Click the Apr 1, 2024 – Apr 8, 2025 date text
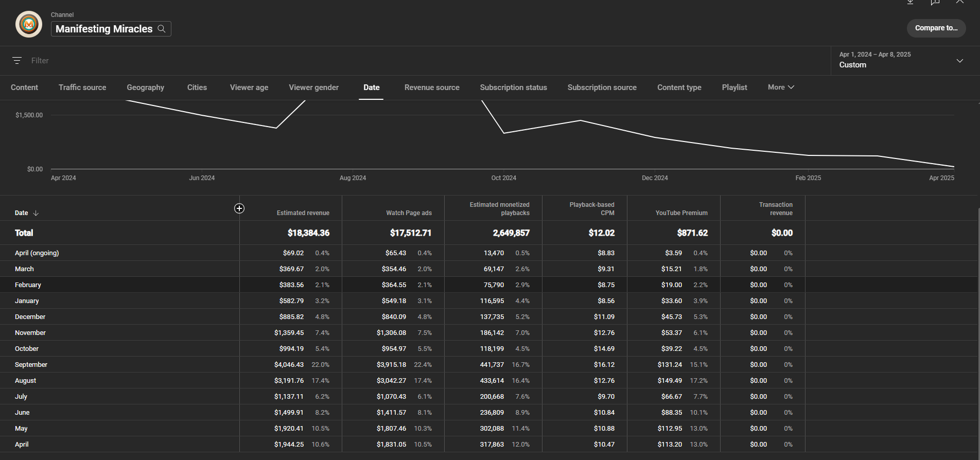The width and height of the screenshot is (980, 460). 875,55
